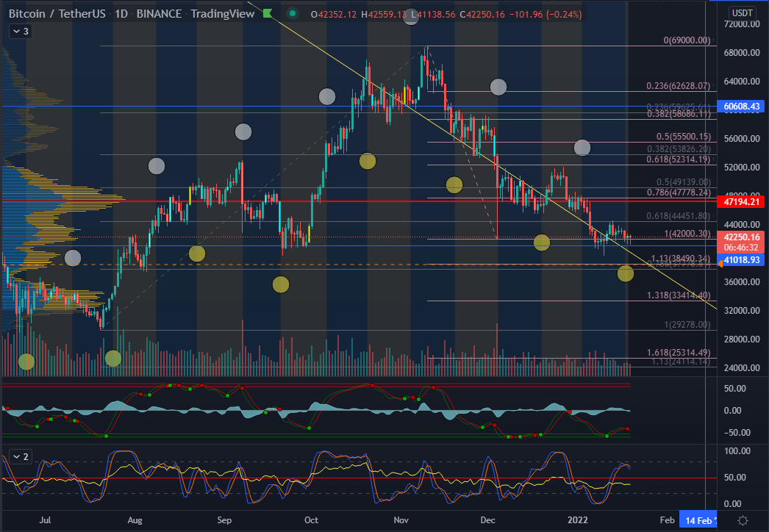Click the Jul label on time axis
This screenshot has width=769, height=532.
pos(45,520)
